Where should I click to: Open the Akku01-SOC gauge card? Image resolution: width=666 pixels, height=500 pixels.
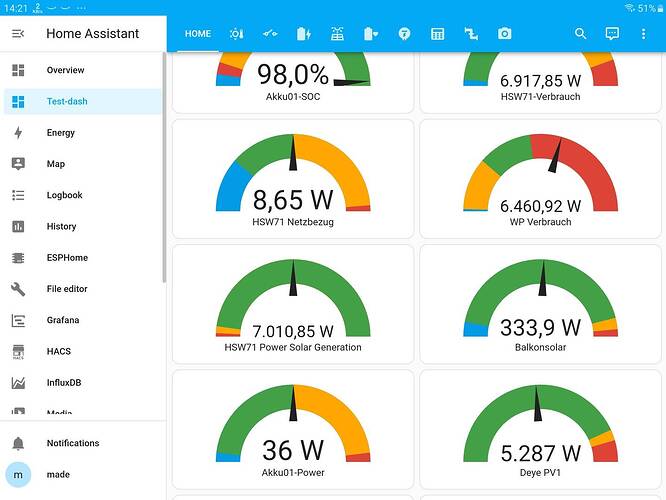point(293,83)
